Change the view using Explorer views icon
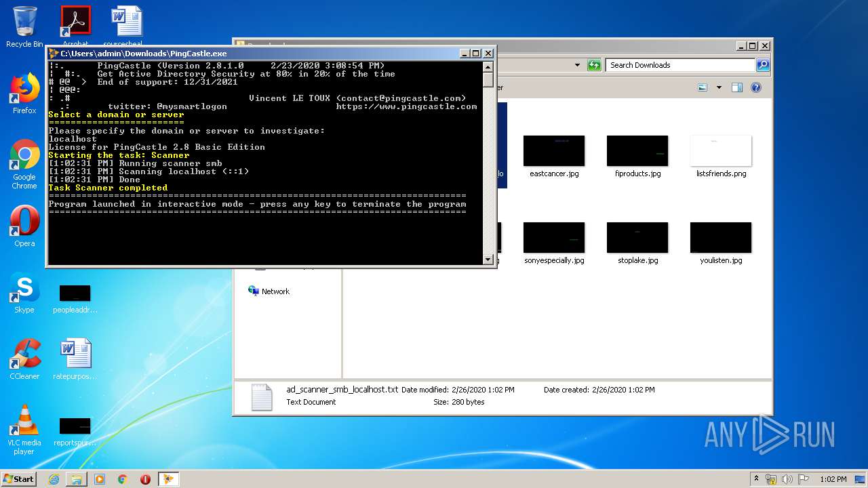 click(703, 87)
